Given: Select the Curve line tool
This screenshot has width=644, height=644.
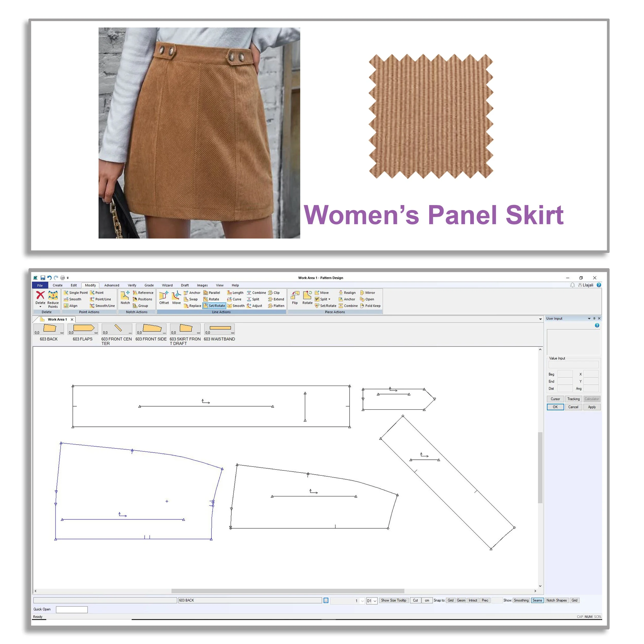Looking at the screenshot, I should 234,299.
